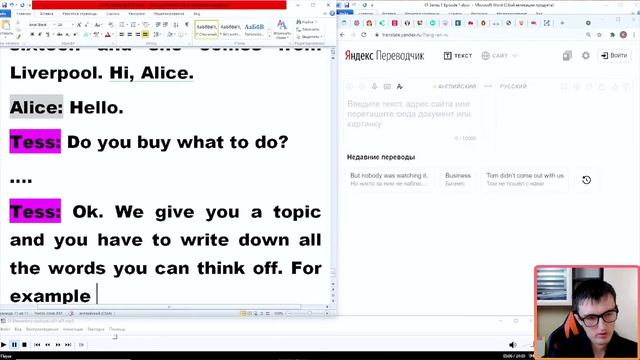Expand the Word styles gallery

tap(269, 37)
